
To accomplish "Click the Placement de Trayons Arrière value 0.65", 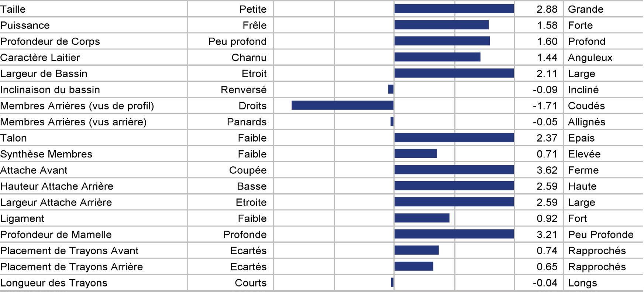I will tap(547, 266).
